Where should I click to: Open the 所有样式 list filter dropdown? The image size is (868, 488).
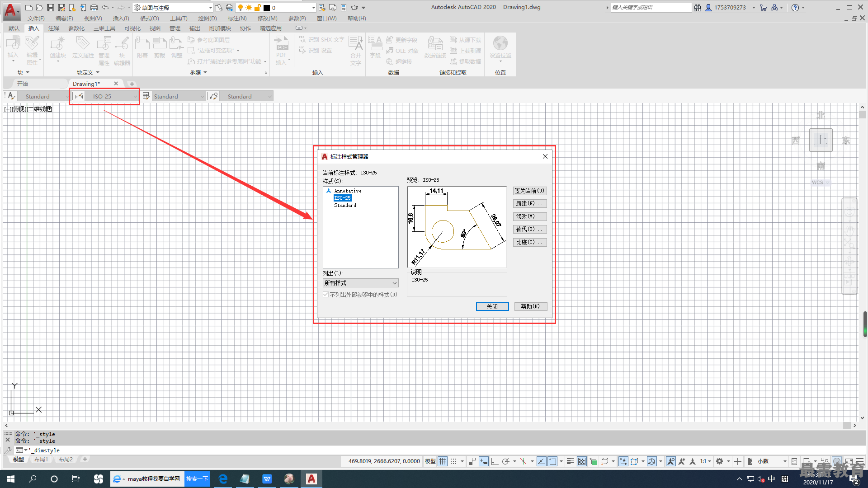(360, 283)
